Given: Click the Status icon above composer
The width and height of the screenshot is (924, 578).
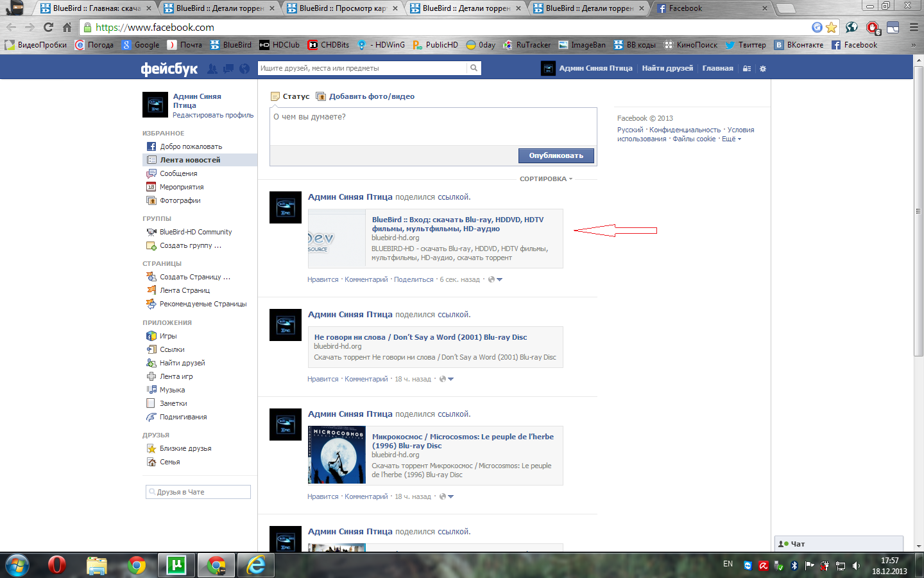Looking at the screenshot, I should 275,96.
